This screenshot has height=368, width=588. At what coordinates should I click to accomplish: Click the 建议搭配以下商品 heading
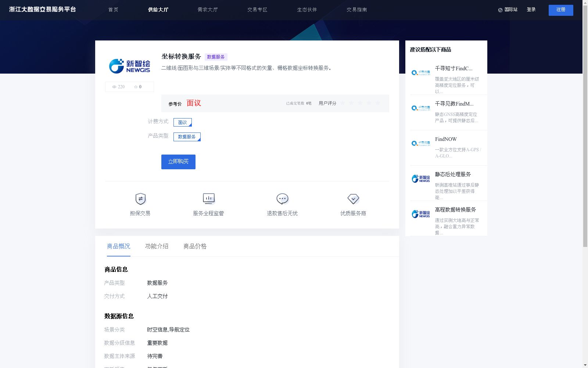pos(430,50)
